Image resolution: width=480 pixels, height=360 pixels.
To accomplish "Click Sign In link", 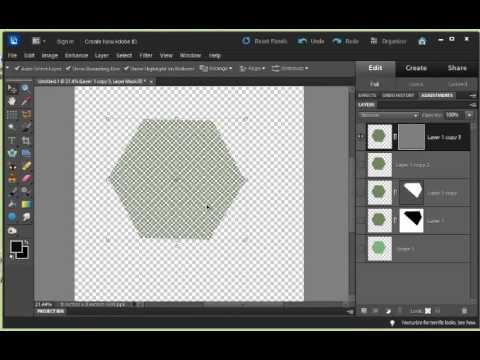I will point(65,41).
